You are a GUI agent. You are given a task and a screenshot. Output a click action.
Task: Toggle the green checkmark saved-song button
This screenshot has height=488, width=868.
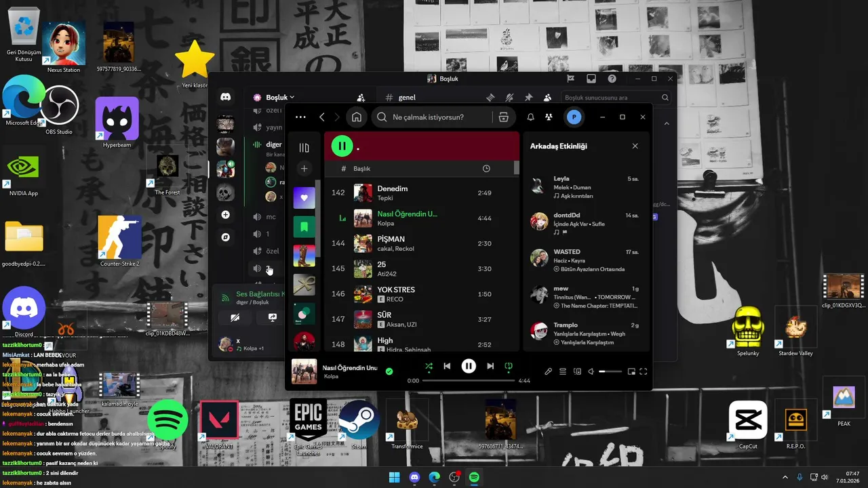pos(389,371)
